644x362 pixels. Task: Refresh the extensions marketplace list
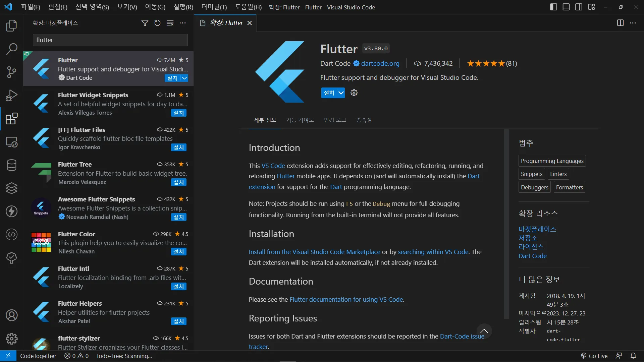coord(157,23)
